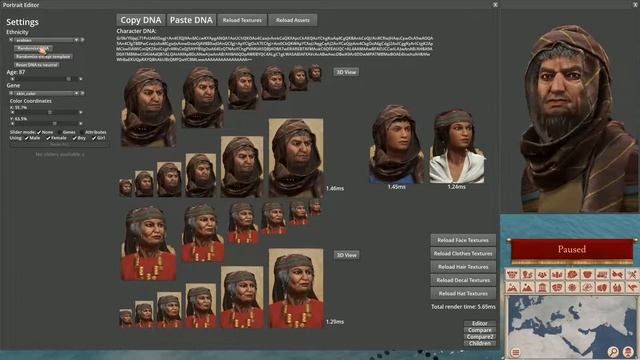Click the Paused banner
This screenshot has width=640, height=360.
coord(572,249)
